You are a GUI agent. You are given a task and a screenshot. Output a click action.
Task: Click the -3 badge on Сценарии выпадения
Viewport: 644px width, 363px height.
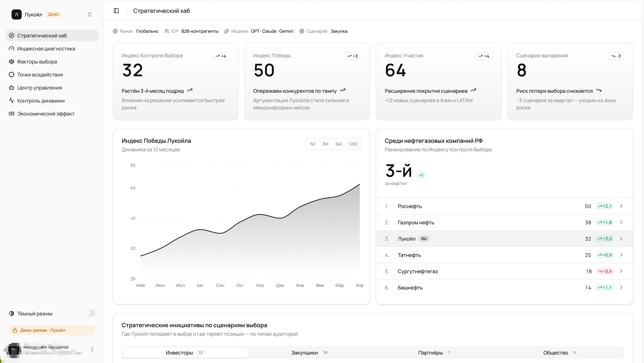[616, 56]
